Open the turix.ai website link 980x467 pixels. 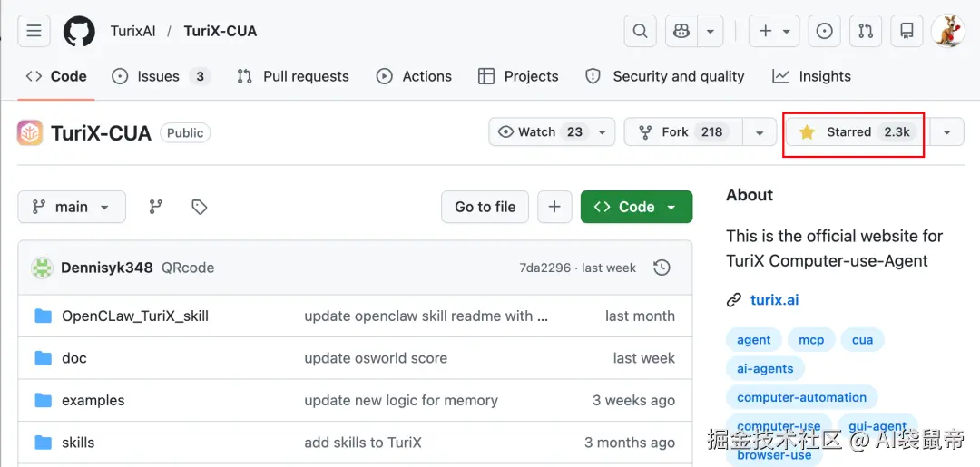[774, 300]
